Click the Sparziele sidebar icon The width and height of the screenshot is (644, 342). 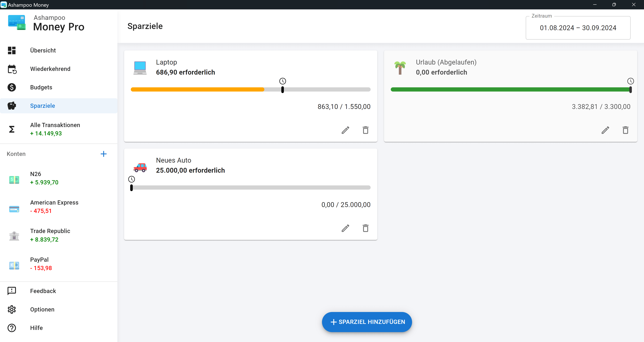click(12, 106)
